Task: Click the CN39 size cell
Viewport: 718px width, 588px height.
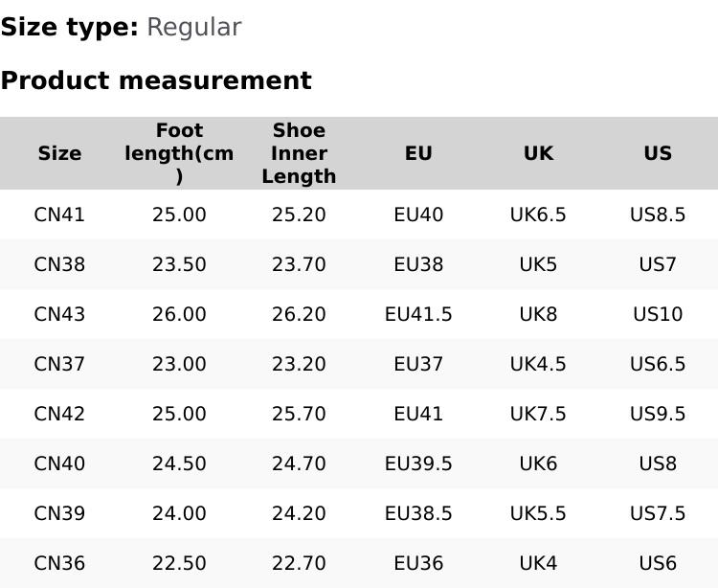Action: [59, 513]
